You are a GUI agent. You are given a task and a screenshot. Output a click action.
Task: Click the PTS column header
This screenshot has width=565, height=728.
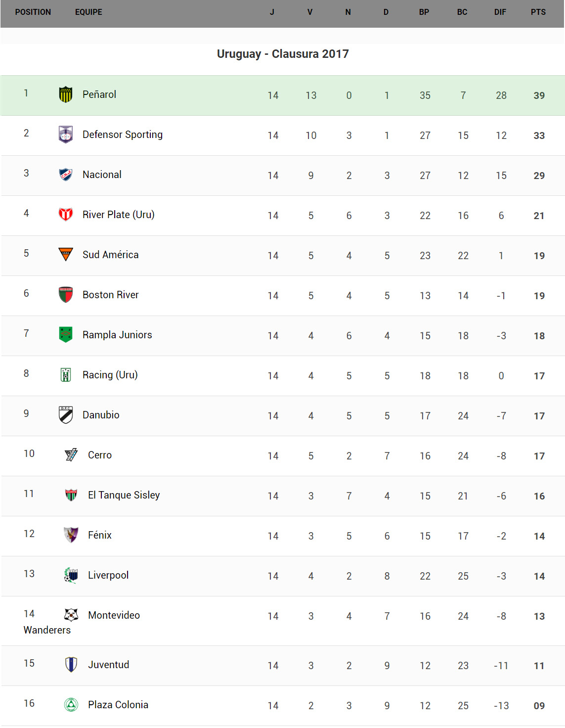[538, 12]
